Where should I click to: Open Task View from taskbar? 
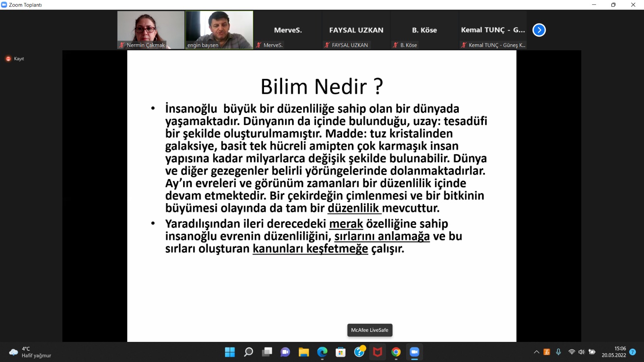coord(267,352)
